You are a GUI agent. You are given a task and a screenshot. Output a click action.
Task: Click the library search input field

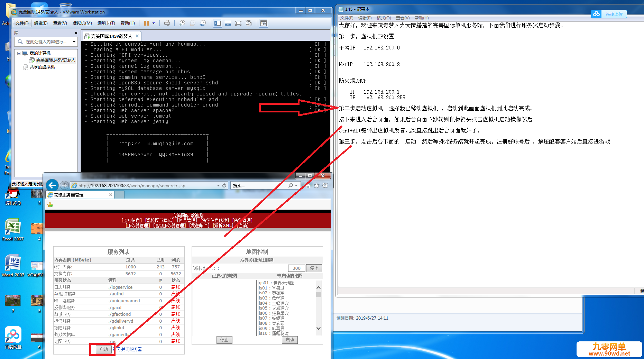click(x=46, y=42)
